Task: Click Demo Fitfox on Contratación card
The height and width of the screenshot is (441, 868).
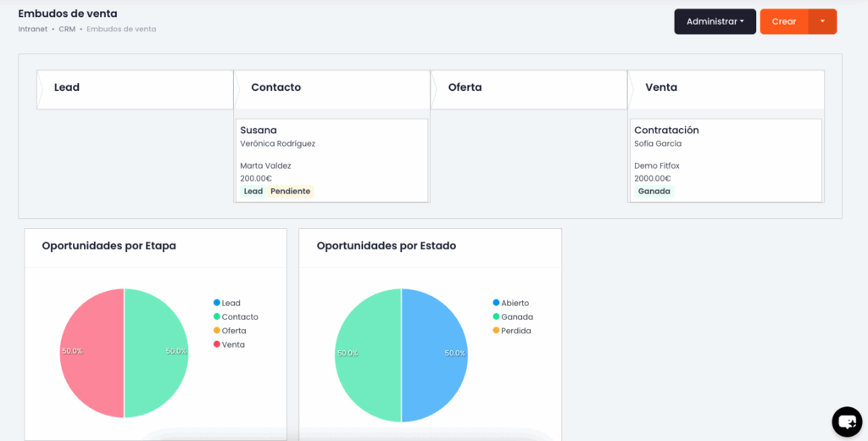Action: point(658,165)
